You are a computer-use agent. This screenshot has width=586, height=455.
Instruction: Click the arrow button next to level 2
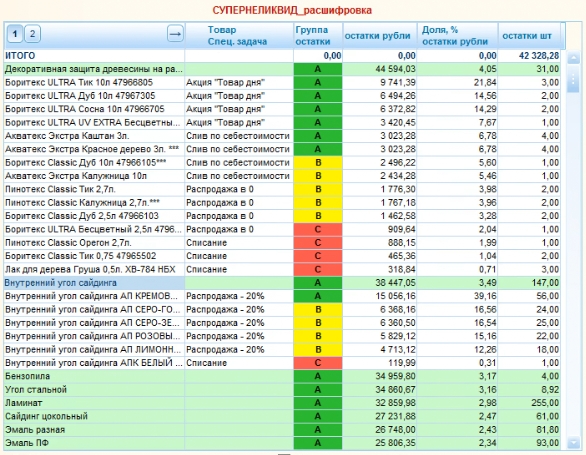pos(175,34)
